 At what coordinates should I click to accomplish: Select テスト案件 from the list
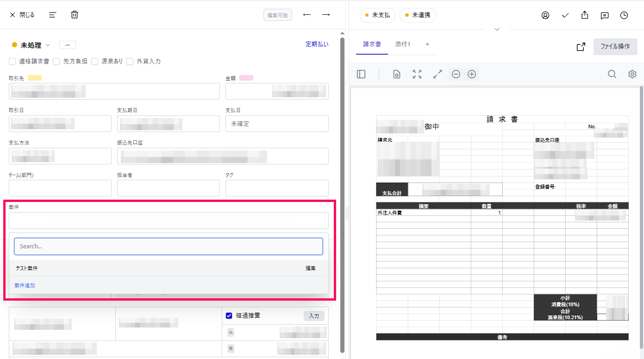pyautogui.click(x=169, y=268)
